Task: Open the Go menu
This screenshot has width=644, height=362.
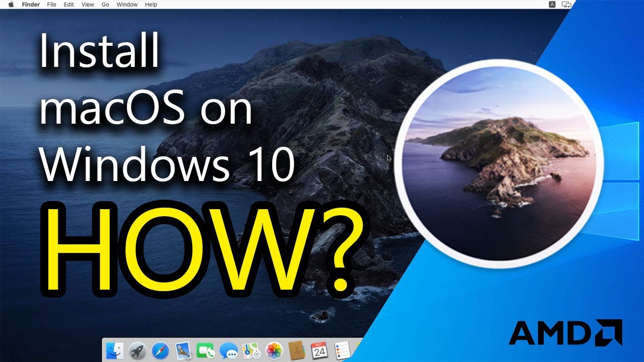Action: [x=105, y=5]
